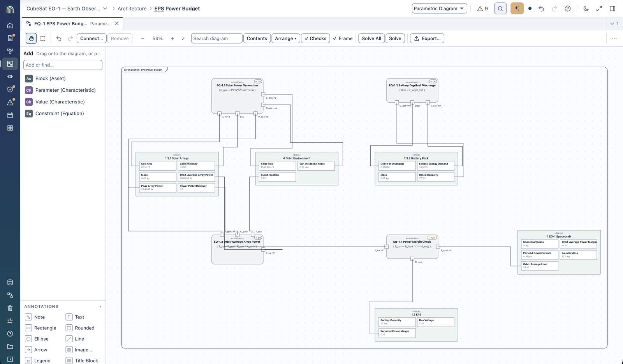Click the Contents button
This screenshot has width=623, height=364.
257,38
